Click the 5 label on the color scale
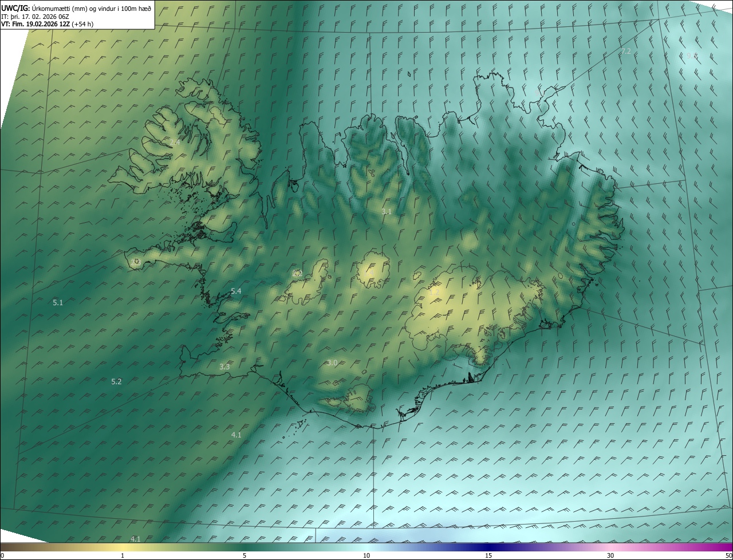This screenshot has height=560, width=733. (x=245, y=555)
